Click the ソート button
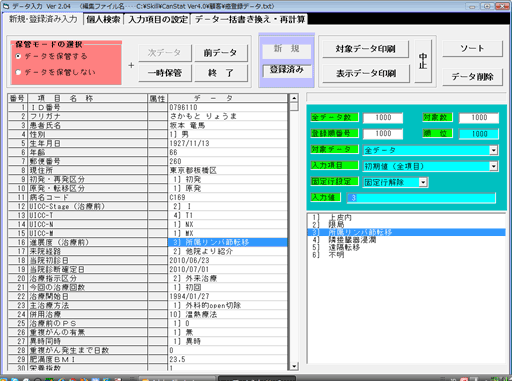This screenshot has width=512, height=381. point(472,49)
